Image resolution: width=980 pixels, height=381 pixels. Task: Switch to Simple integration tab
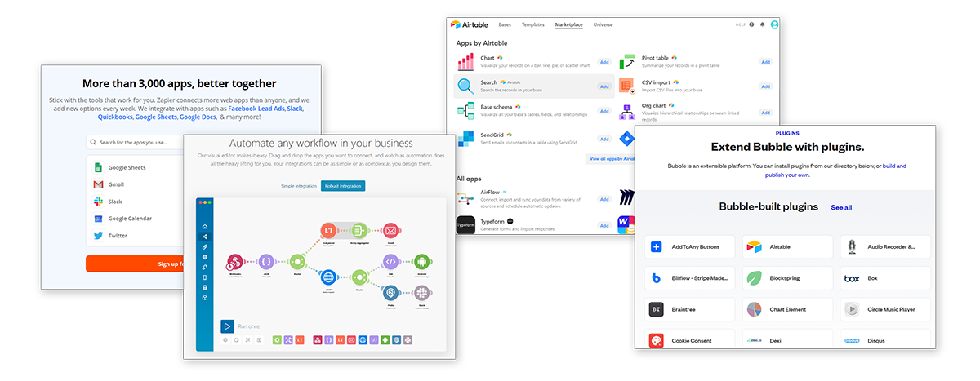coord(298,186)
